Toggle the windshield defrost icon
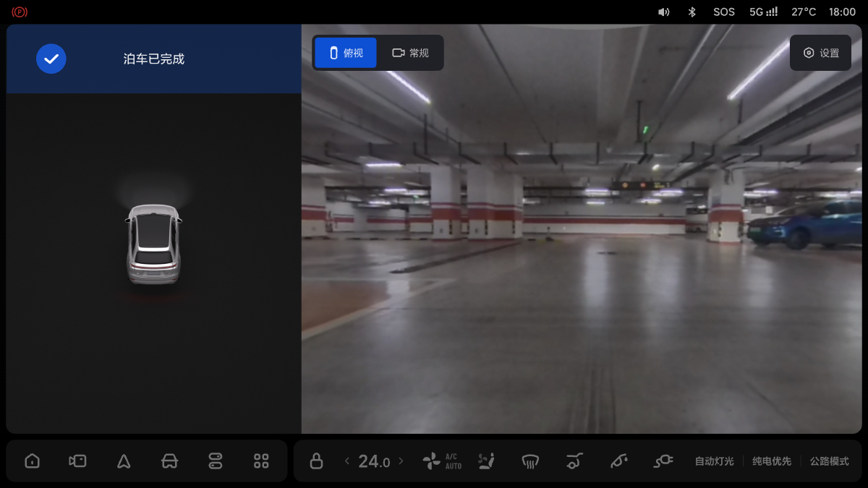The width and height of the screenshot is (868, 488). pyautogui.click(x=530, y=461)
